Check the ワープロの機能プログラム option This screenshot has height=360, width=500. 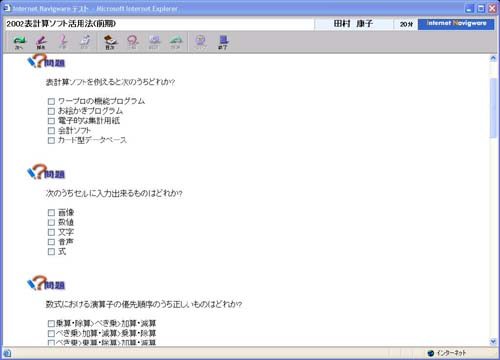[51, 101]
